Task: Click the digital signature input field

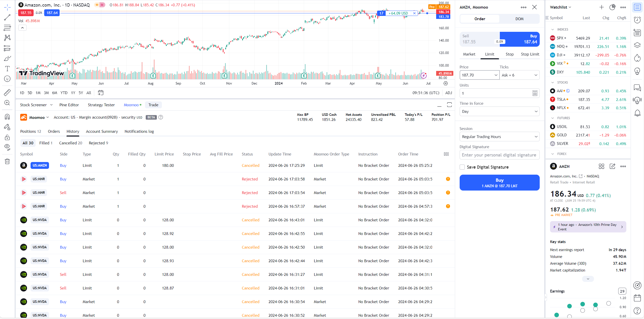Action: pyautogui.click(x=499, y=155)
